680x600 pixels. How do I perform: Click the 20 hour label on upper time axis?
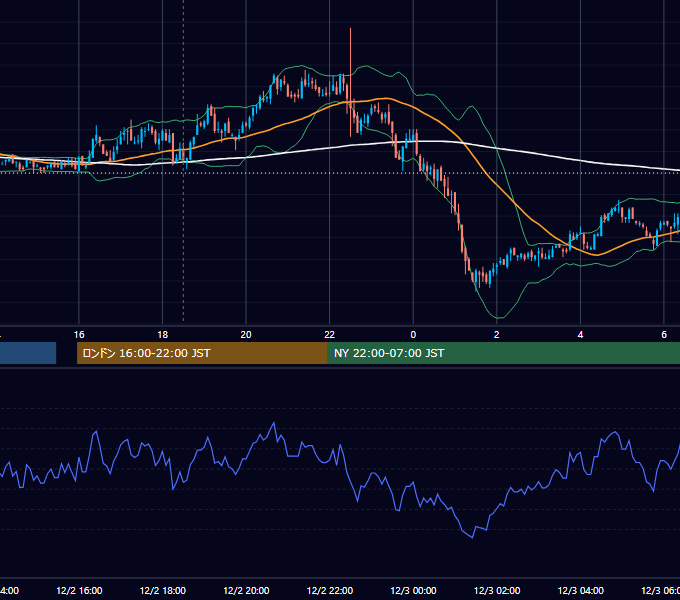246,335
